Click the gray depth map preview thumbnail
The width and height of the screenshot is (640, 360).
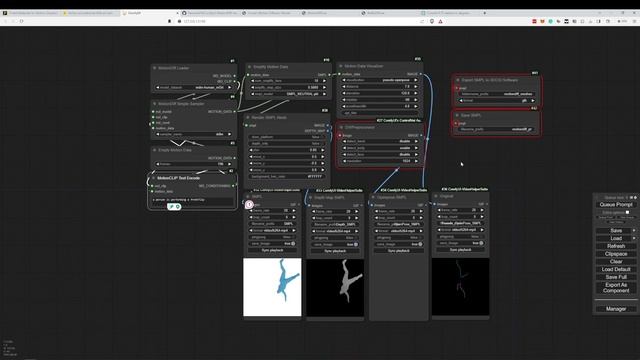tap(335, 288)
